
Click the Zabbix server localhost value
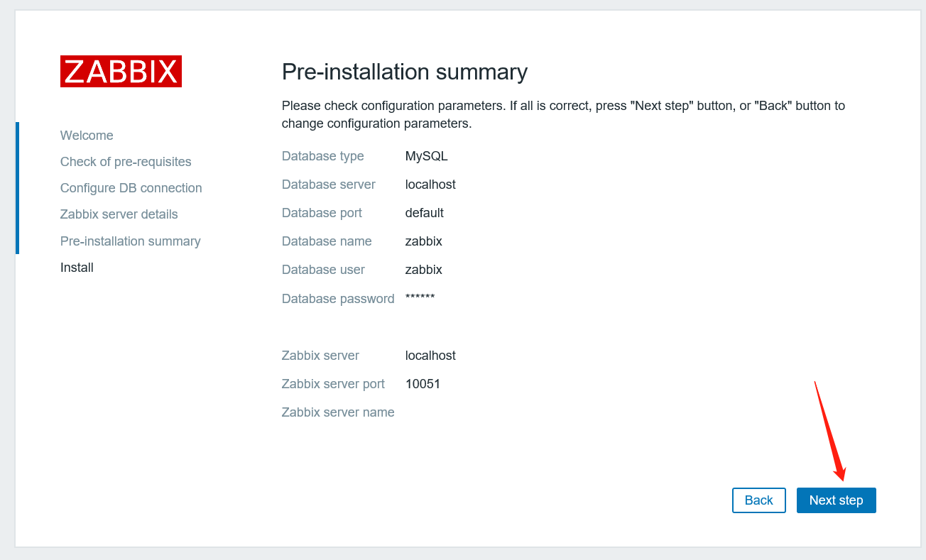[430, 356]
